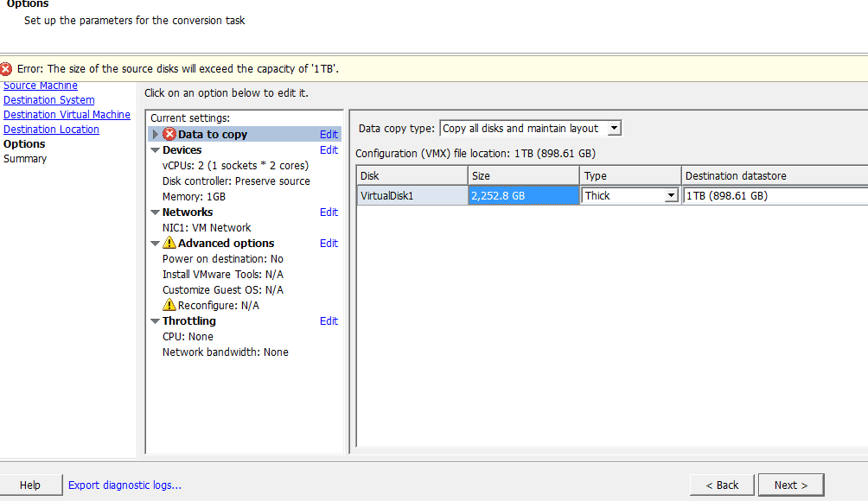Click Customize Guest OS: N/A line

[x=222, y=289]
